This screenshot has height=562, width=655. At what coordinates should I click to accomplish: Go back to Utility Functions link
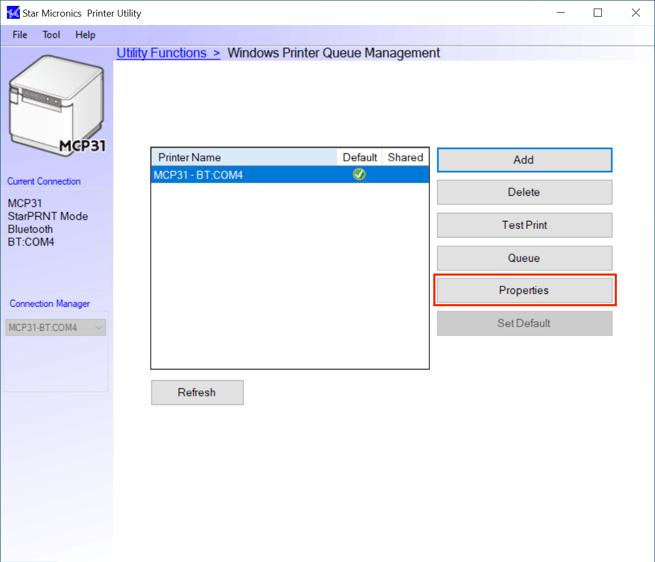pyautogui.click(x=167, y=53)
